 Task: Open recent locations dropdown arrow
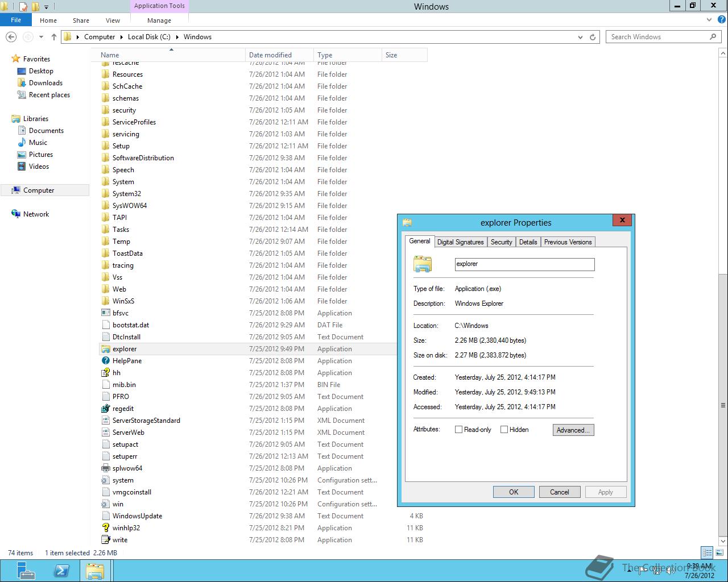coord(41,37)
